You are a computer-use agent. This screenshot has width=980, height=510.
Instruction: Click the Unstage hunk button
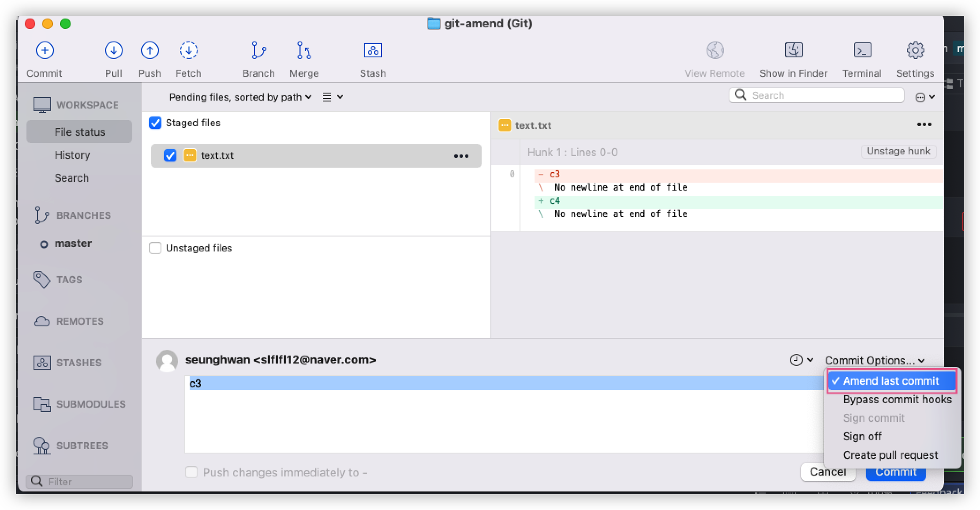(898, 151)
